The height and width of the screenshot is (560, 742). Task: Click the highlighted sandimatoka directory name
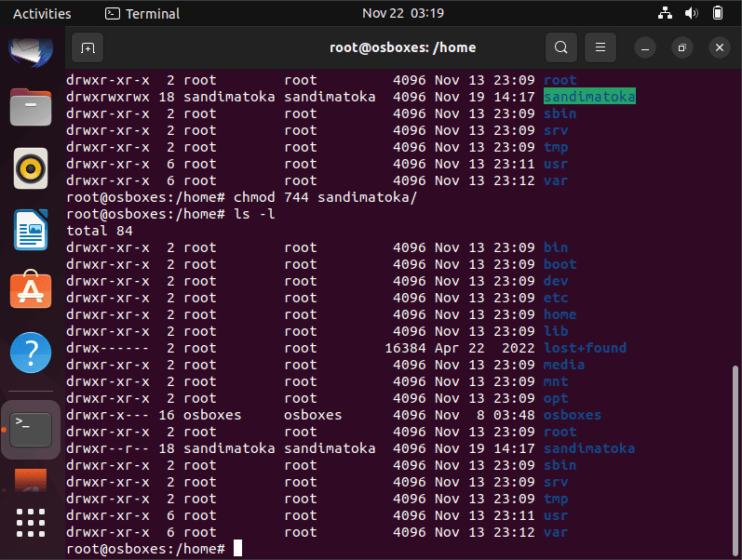(x=589, y=97)
